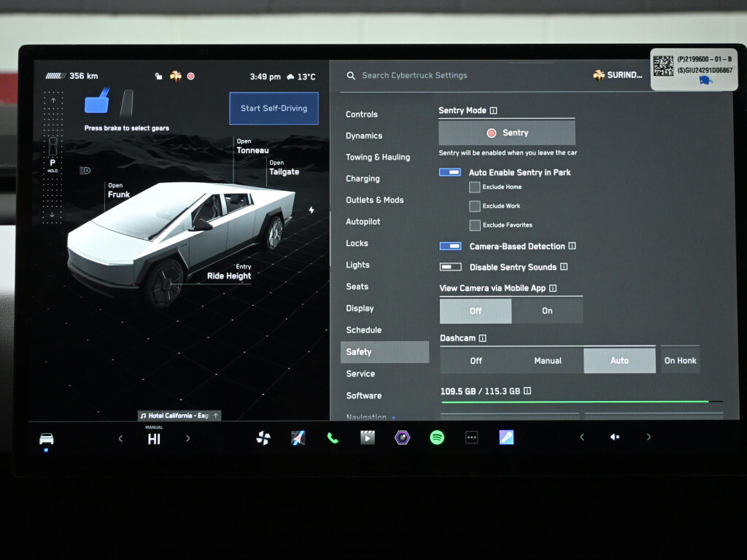Set Dashcam to Manual
The width and height of the screenshot is (747, 560).
(x=547, y=360)
